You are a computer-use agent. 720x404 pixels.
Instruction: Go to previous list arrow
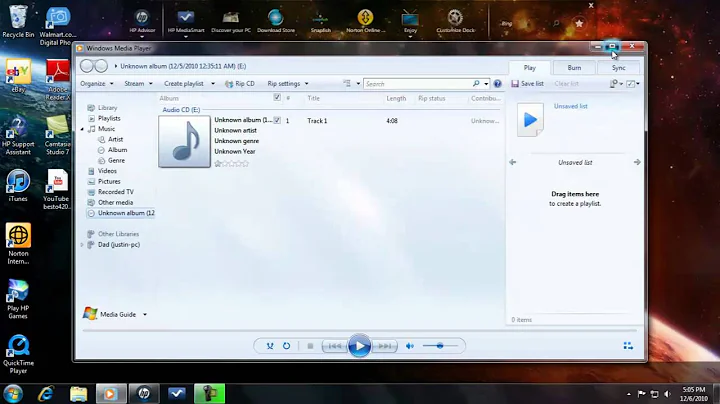[513, 162]
